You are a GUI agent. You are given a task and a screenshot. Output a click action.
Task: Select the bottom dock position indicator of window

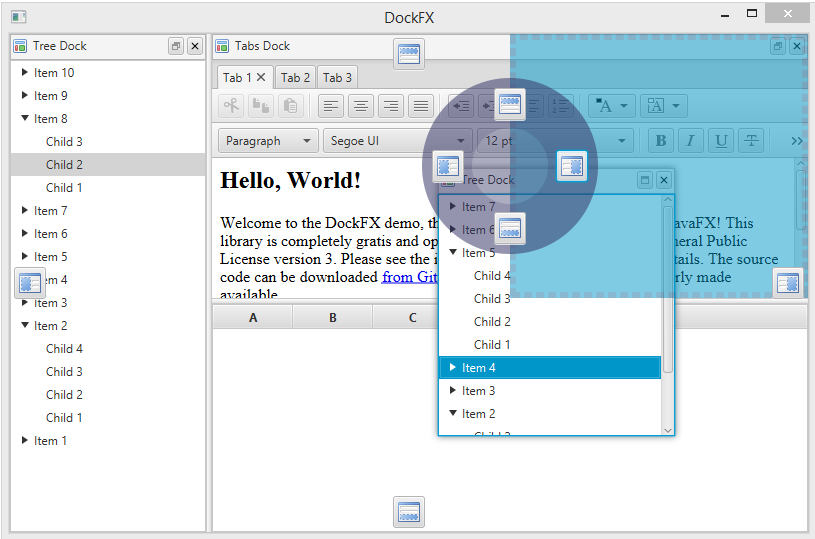tap(409, 512)
